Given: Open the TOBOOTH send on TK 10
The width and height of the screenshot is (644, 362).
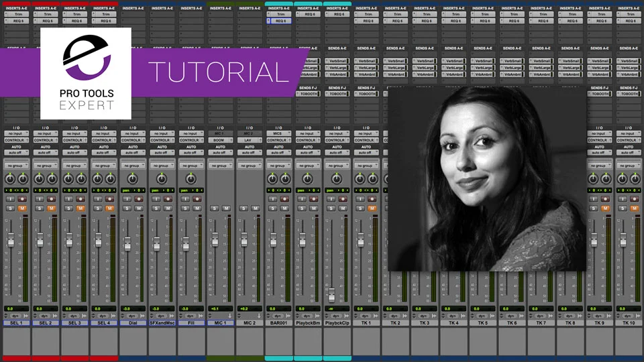Looking at the screenshot, I should (x=629, y=94).
